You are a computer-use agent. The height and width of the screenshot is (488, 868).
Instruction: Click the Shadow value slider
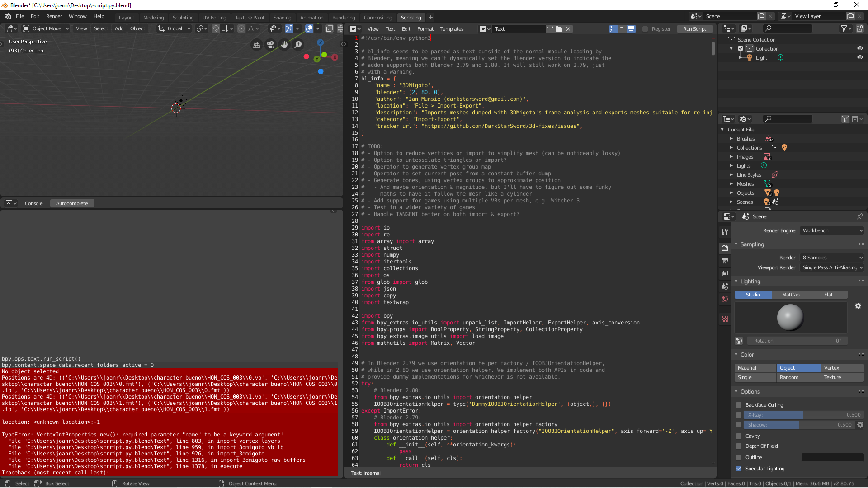798,425
